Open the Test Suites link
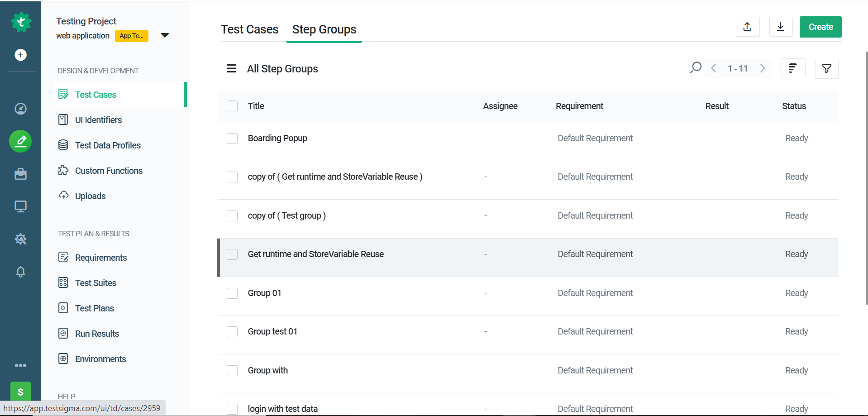The image size is (868, 416). click(96, 283)
